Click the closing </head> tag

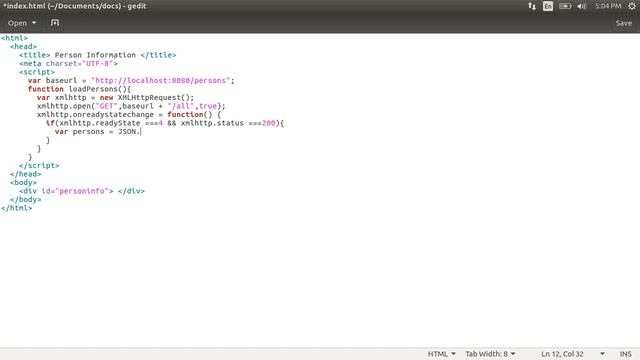pyautogui.click(x=26, y=174)
